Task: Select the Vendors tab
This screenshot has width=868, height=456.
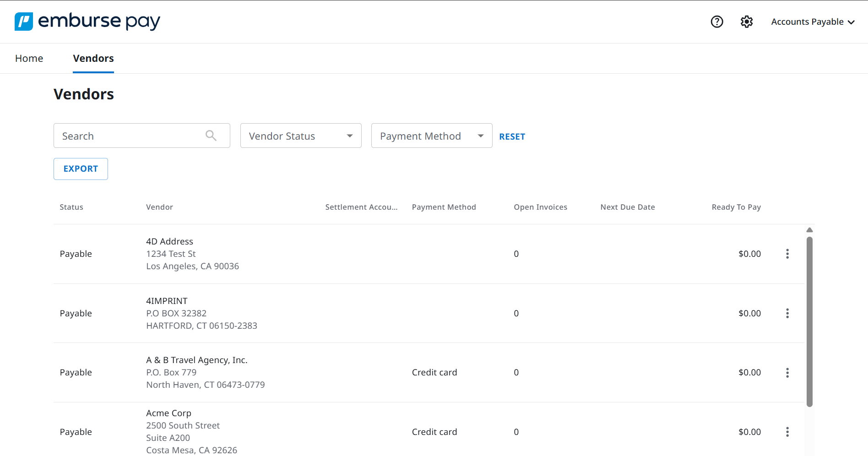Action: tap(93, 58)
